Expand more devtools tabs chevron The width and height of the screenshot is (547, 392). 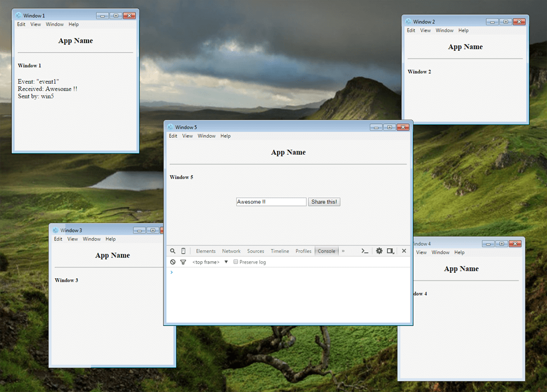pyautogui.click(x=344, y=251)
